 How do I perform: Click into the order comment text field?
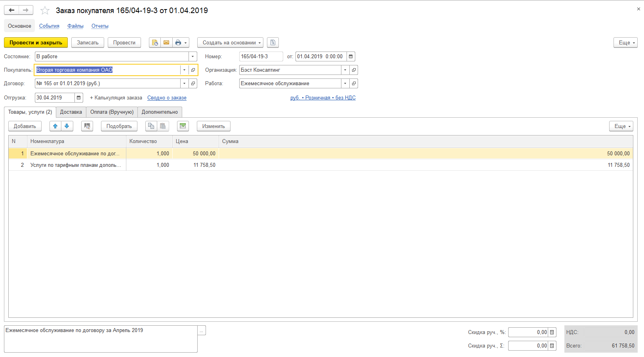coord(101,339)
